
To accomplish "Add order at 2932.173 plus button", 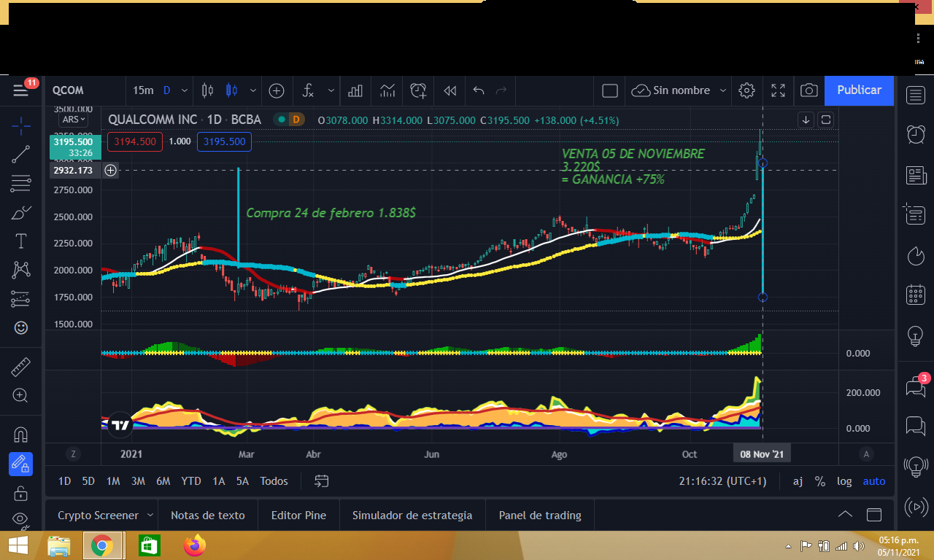I will click(110, 170).
